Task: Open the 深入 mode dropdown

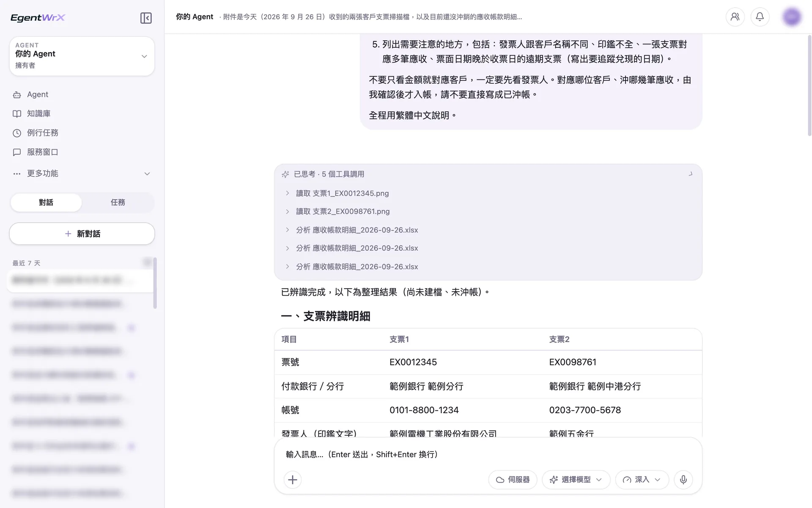Action: [642, 480]
